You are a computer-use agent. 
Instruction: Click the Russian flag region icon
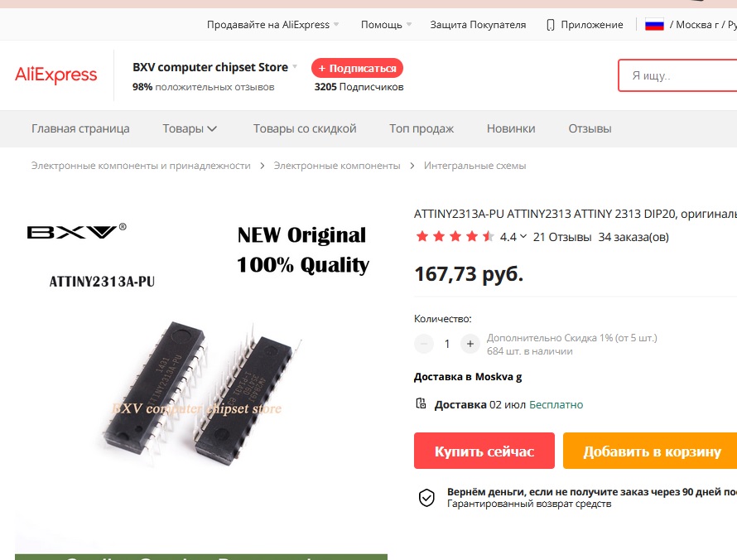click(x=654, y=25)
